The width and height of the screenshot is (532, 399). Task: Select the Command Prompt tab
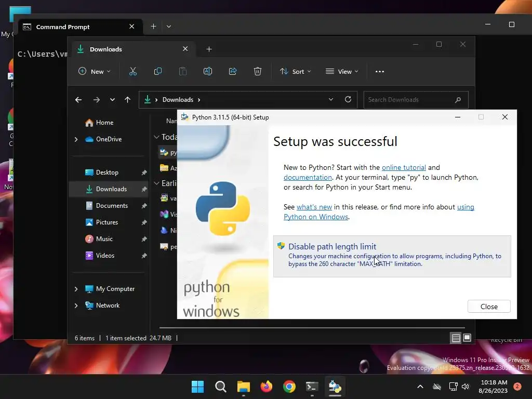(81, 27)
